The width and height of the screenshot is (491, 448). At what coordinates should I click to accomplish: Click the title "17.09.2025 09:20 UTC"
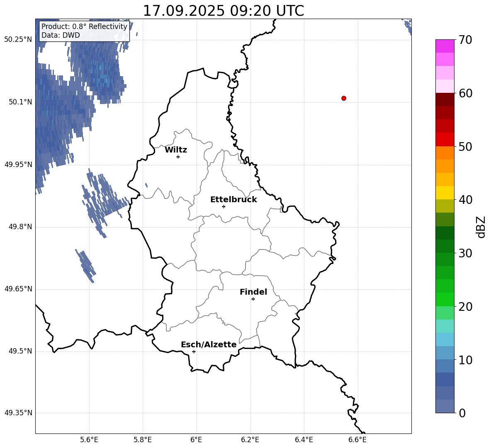point(223,11)
